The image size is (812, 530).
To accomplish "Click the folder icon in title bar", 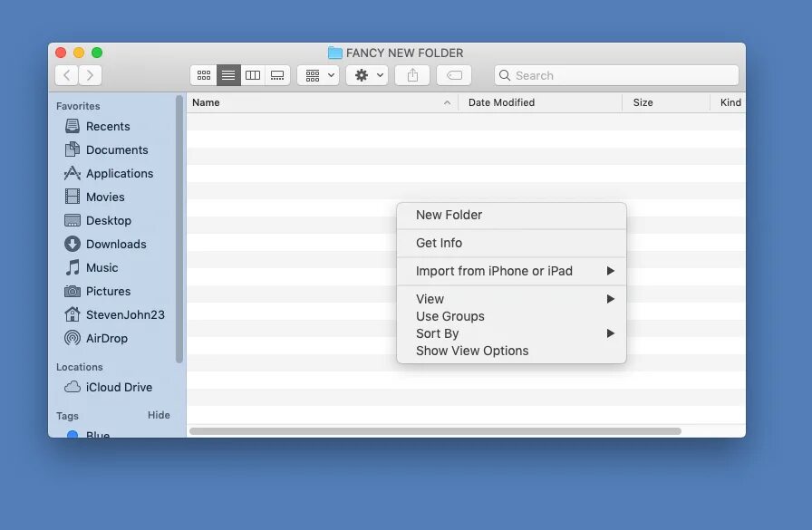I will coord(335,53).
